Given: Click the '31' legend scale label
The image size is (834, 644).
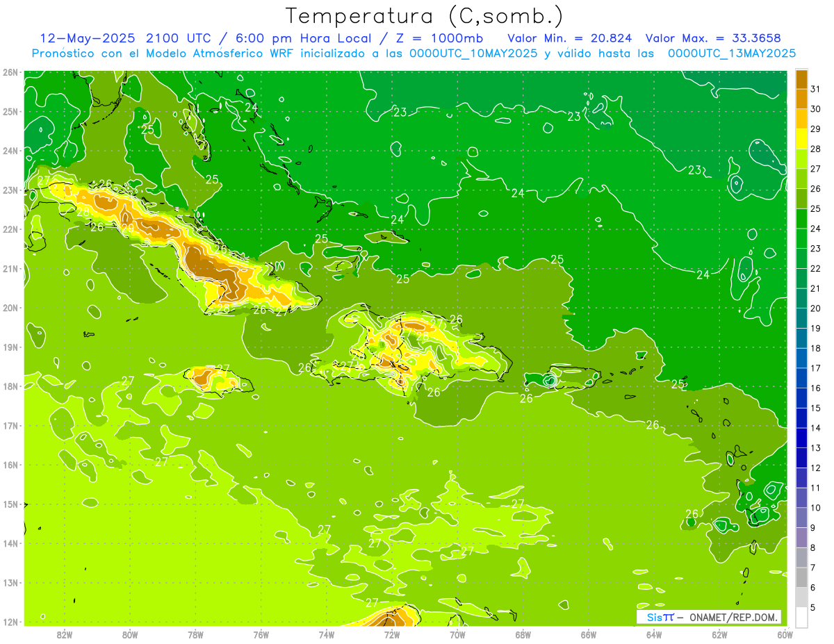Looking at the screenshot, I should click(x=815, y=89).
